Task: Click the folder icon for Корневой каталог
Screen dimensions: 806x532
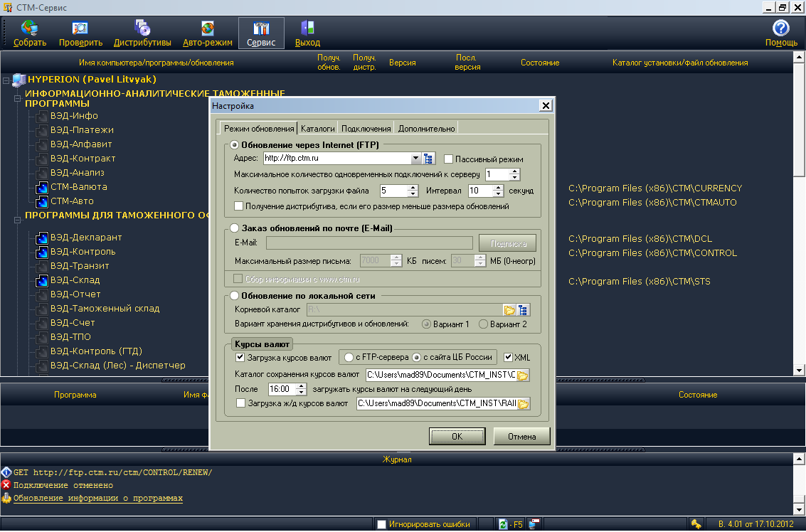Action: coord(509,310)
